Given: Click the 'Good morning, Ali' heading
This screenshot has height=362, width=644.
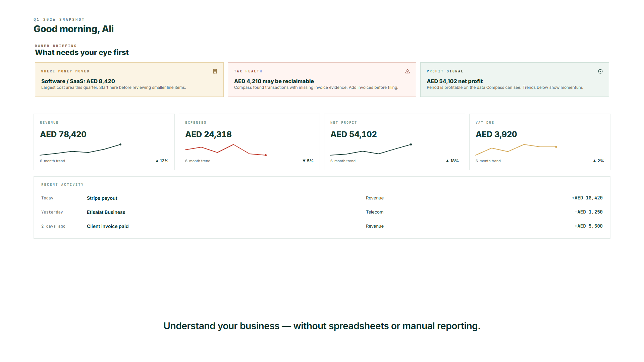Looking at the screenshot, I should click(73, 29).
